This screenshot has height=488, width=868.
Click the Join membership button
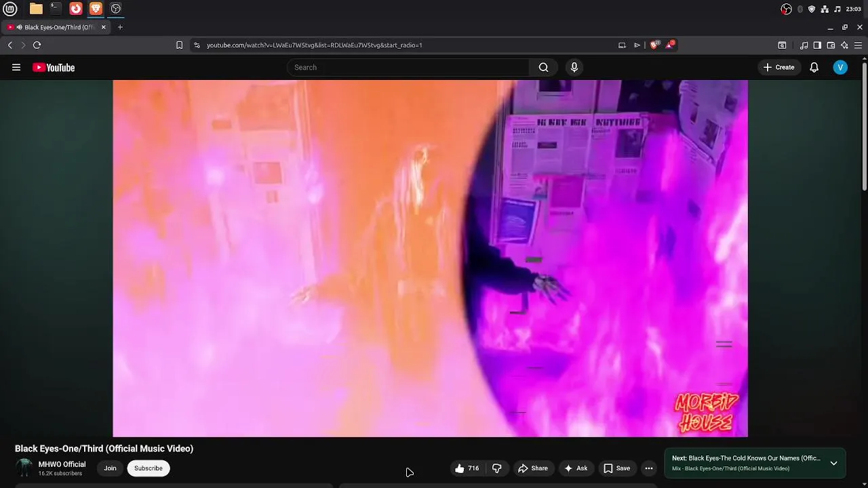[110, 468]
